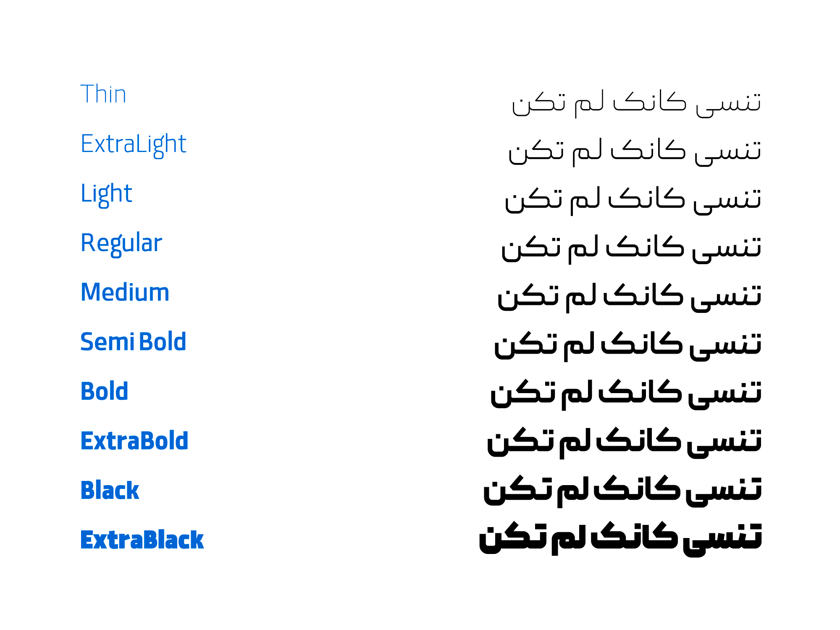This screenshot has height=630, width=840.
Task: Choose the Black weight label
Action: (110, 490)
